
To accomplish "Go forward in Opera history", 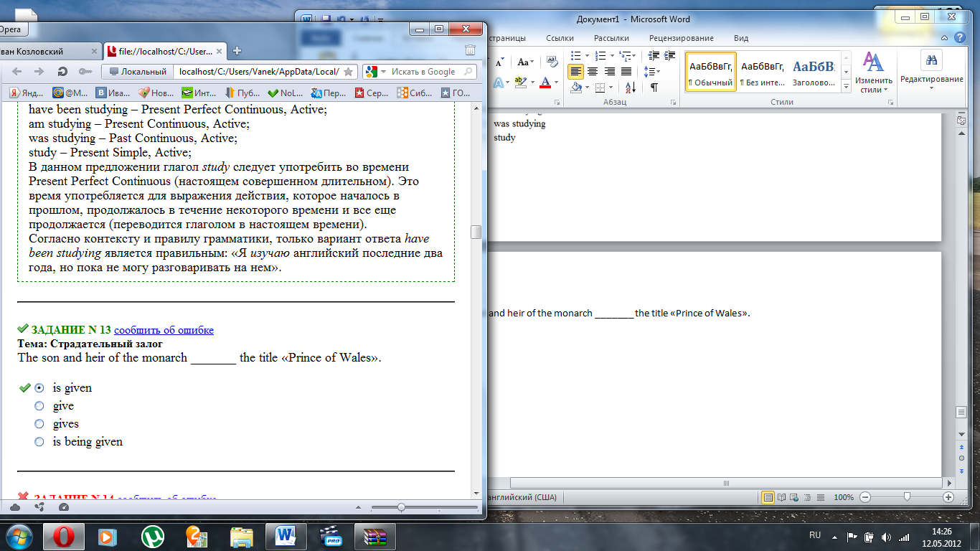I will [39, 72].
